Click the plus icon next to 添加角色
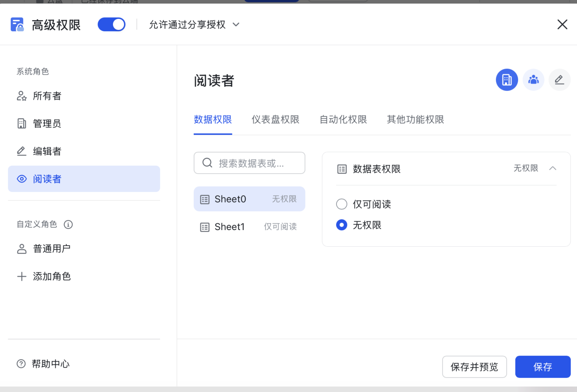Image resolution: width=577 pixels, height=392 pixels. point(22,276)
